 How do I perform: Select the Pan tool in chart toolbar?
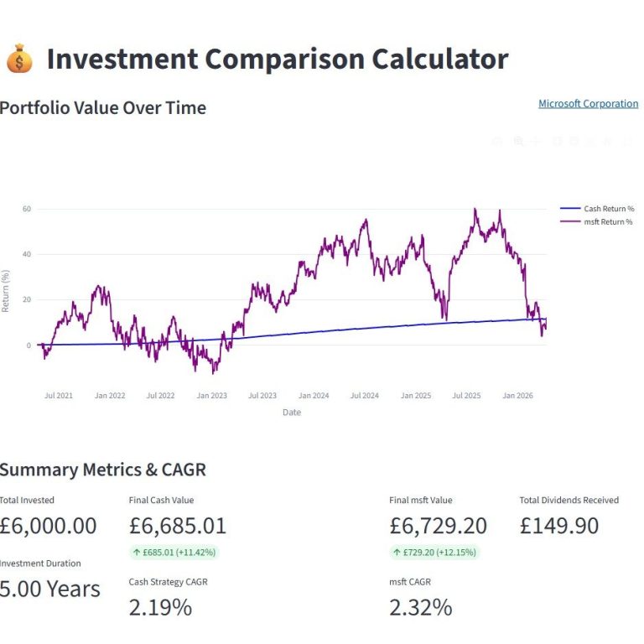point(537,142)
